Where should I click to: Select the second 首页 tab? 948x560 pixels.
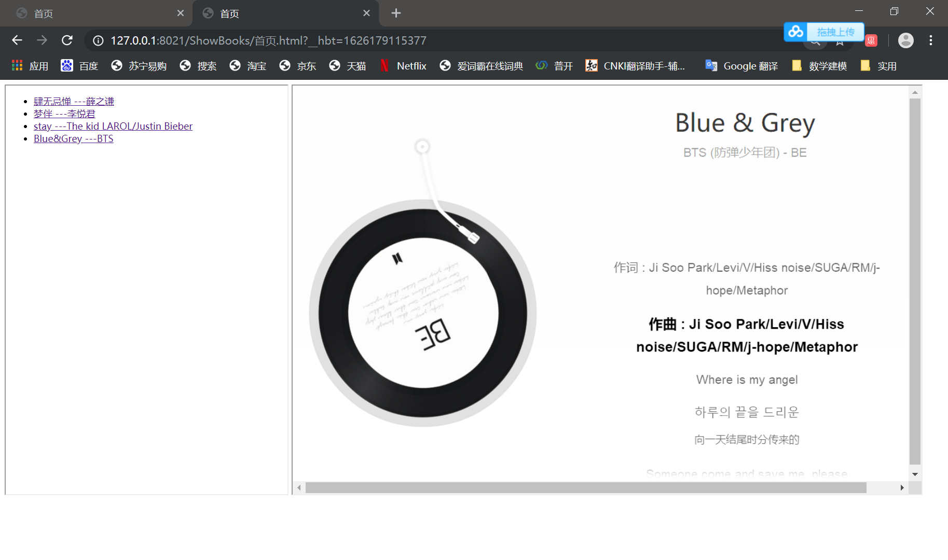coord(285,13)
